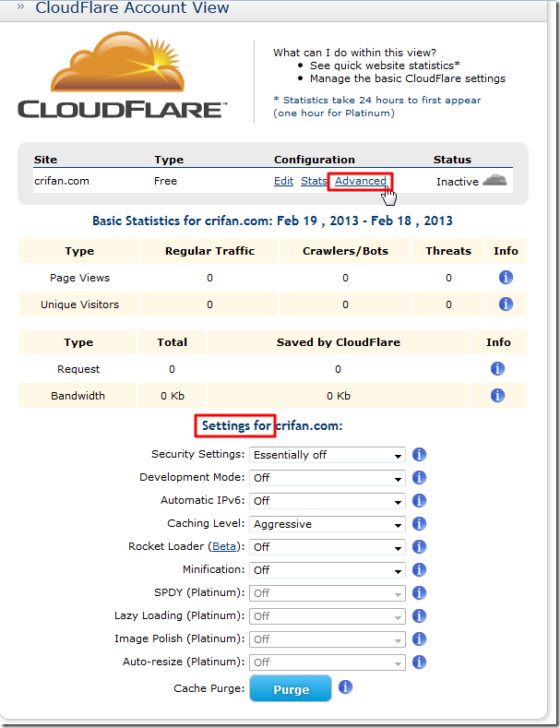Open the Security Settings dropdown
The image size is (560, 728).
328,455
